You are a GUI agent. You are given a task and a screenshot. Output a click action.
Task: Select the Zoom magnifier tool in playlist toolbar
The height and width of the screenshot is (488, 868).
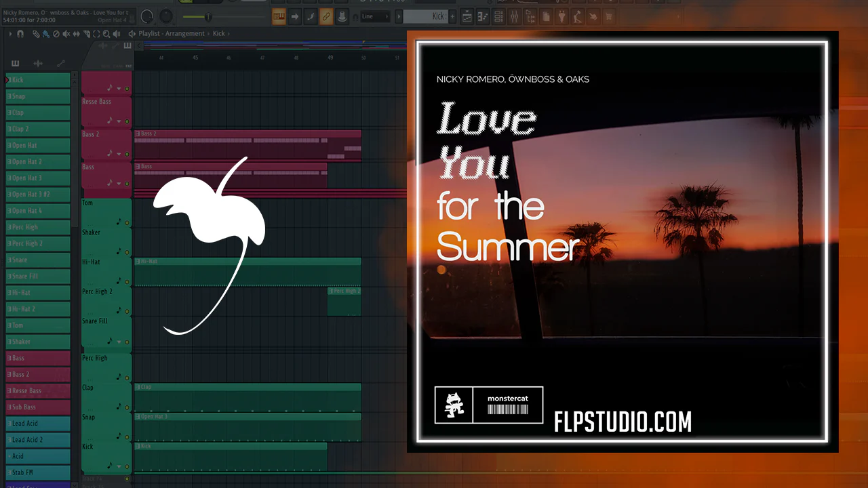(105, 34)
